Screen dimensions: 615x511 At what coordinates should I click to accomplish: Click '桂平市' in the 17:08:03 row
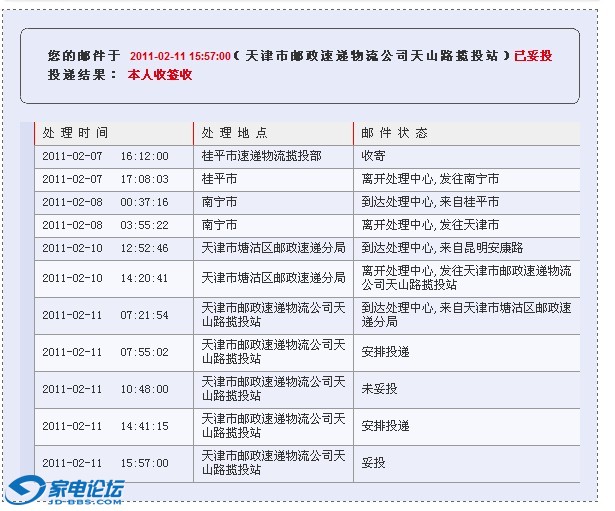pos(219,179)
